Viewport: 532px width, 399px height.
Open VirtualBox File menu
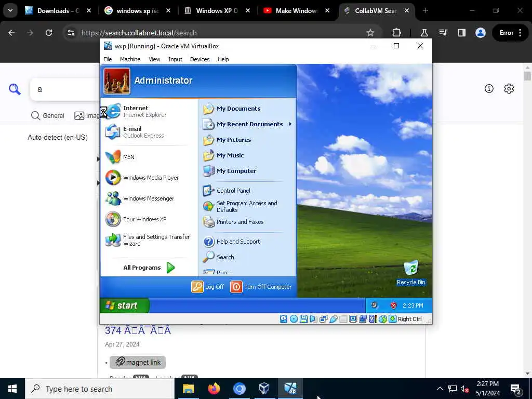[x=108, y=59]
